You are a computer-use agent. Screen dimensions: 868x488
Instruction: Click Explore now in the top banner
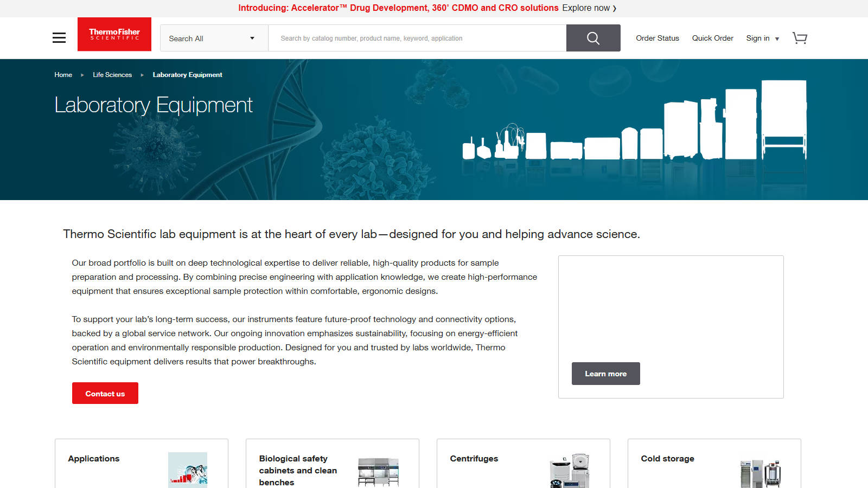click(x=589, y=8)
